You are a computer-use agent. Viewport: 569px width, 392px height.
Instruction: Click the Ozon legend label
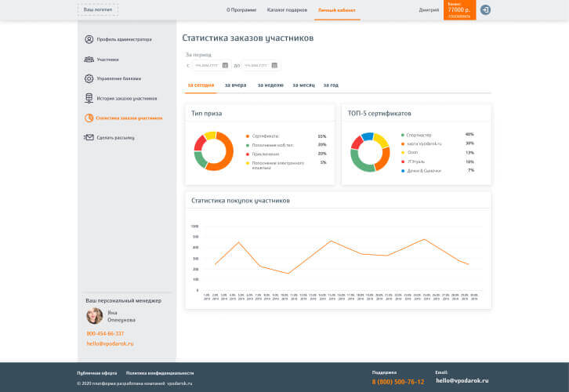[x=412, y=152]
